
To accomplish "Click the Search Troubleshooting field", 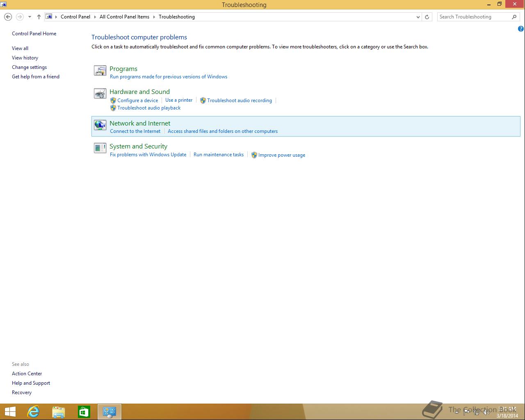I will 474,17.
